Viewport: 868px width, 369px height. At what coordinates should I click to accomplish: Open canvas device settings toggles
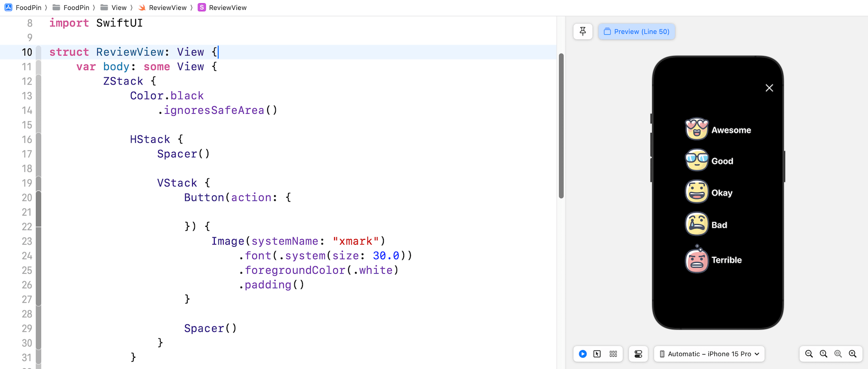click(638, 354)
